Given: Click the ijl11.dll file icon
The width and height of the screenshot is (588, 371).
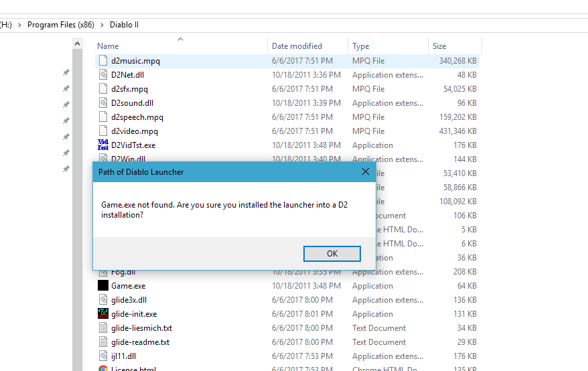Looking at the screenshot, I should coord(103,356).
